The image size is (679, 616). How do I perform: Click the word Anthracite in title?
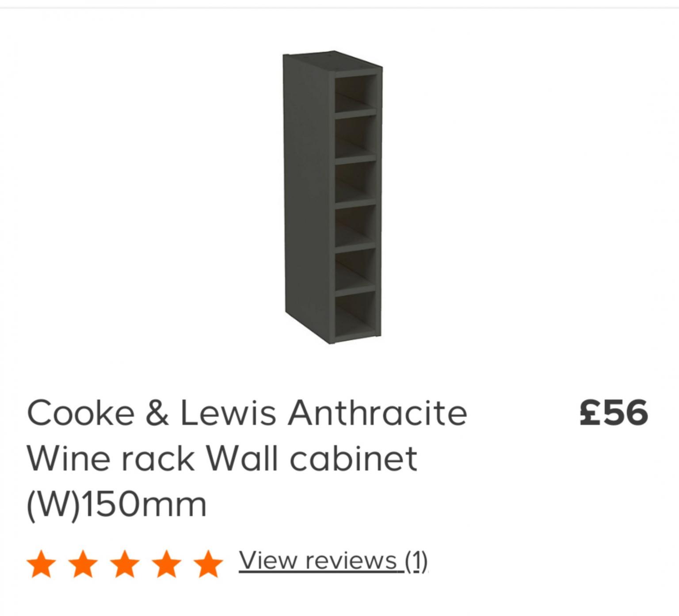(378, 412)
